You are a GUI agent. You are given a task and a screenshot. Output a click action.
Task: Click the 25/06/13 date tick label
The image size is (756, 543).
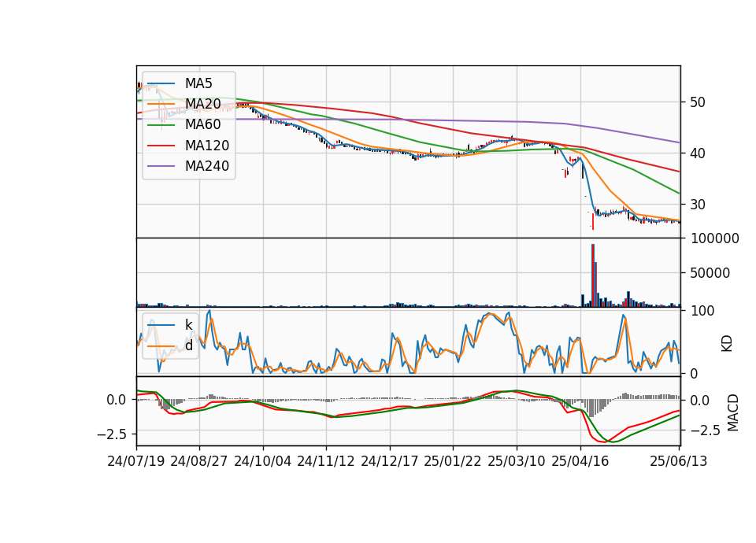[678, 461]
